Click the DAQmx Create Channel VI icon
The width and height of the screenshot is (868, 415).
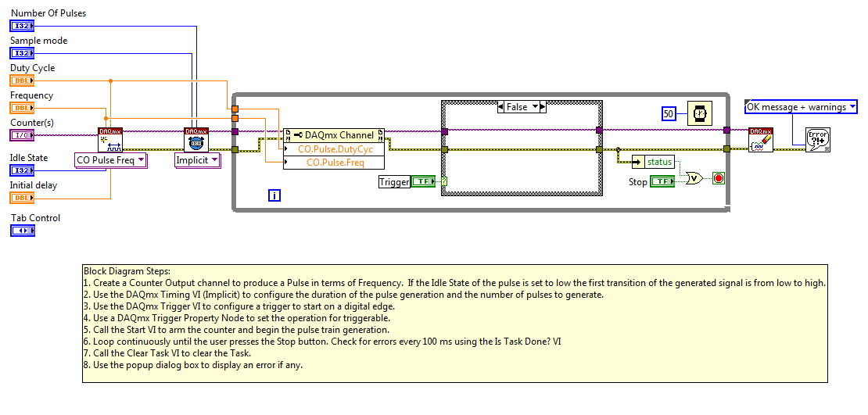pos(110,140)
